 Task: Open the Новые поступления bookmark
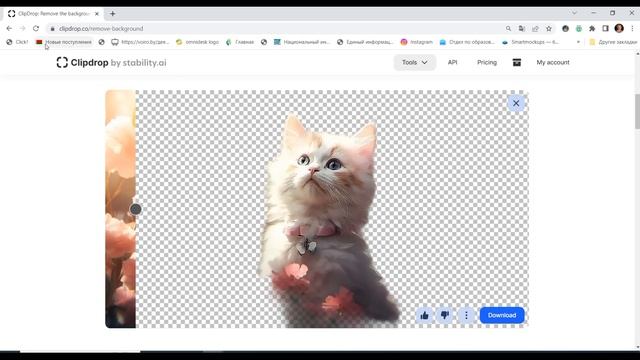[x=64, y=42]
